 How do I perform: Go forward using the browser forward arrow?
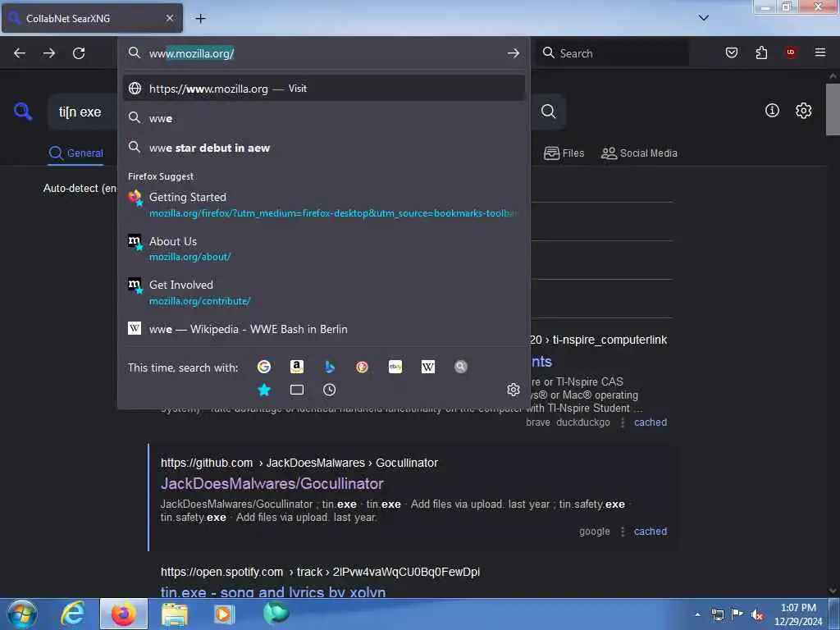[49, 53]
